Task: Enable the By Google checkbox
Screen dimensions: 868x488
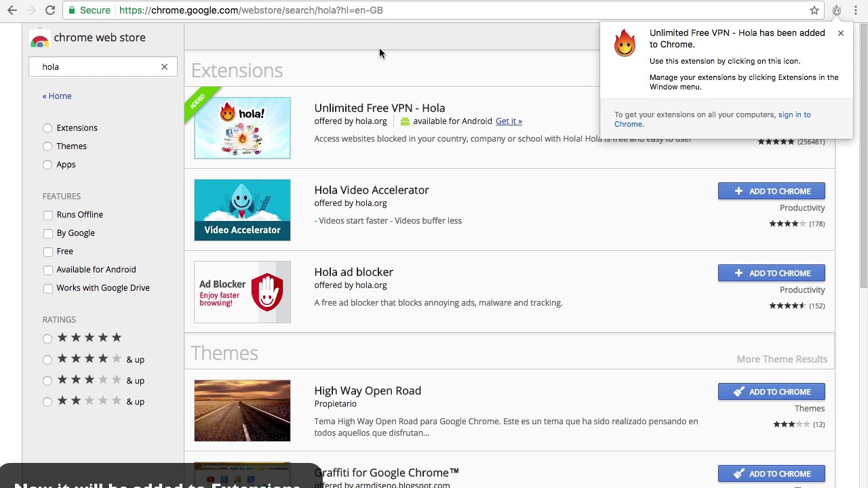Action: (48, 233)
